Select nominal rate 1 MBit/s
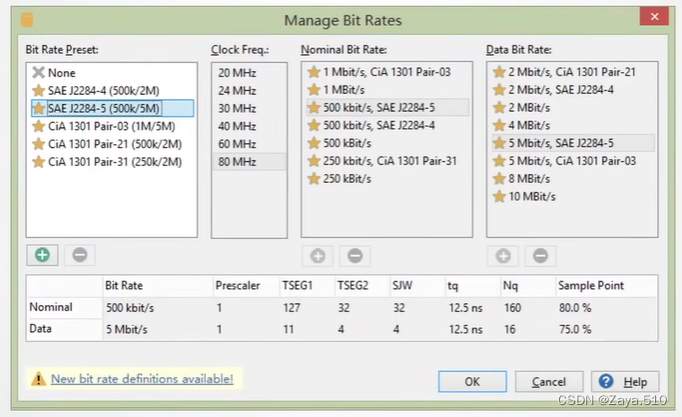The height and width of the screenshot is (417, 682). [387, 90]
